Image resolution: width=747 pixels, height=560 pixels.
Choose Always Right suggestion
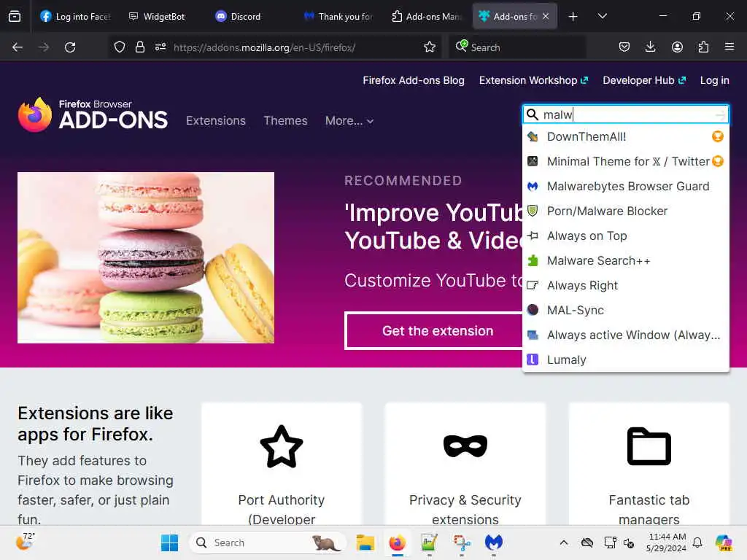625,285
